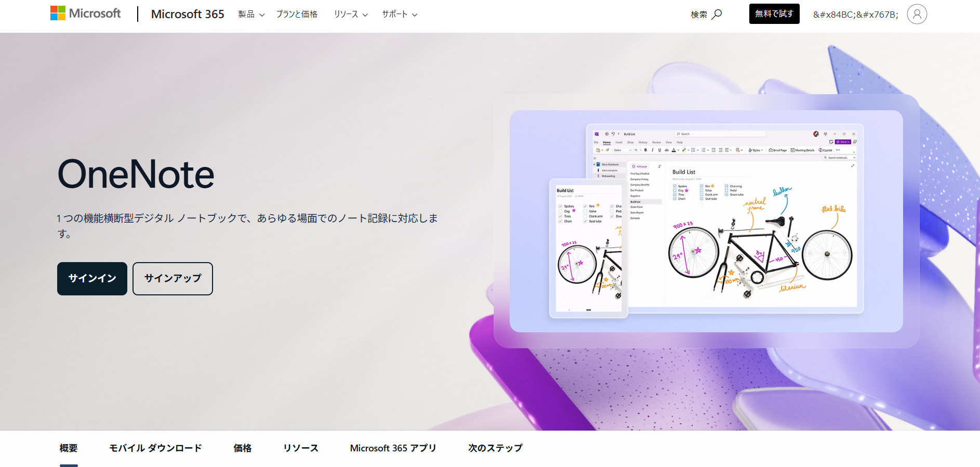The image size is (980, 467).
Task: Select the モバイル ダウンロード tab
Action: [155, 448]
